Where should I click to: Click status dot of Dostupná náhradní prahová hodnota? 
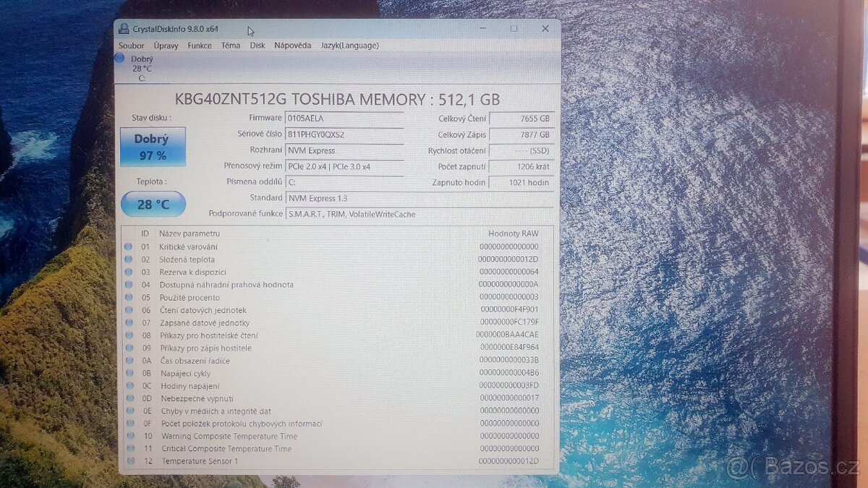129,285
